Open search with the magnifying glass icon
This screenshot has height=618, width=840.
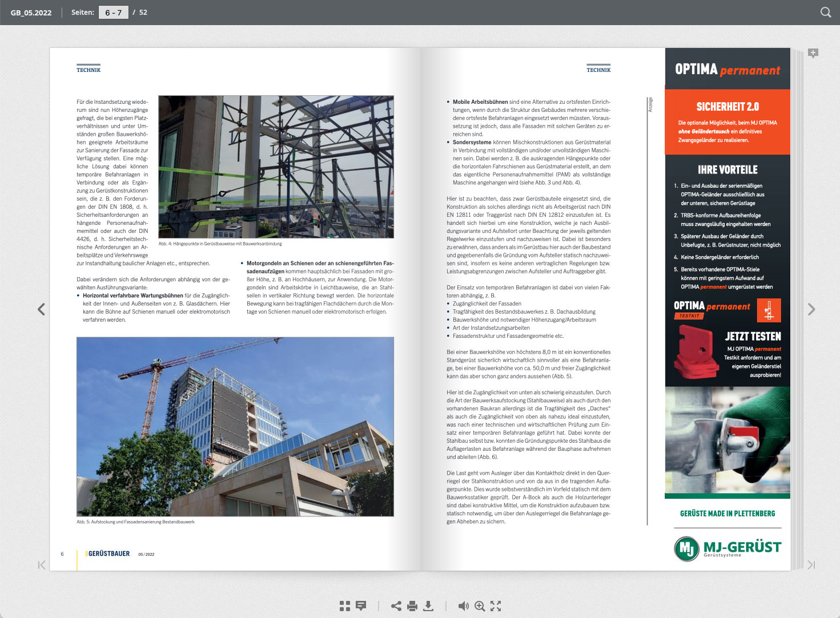coord(826,12)
